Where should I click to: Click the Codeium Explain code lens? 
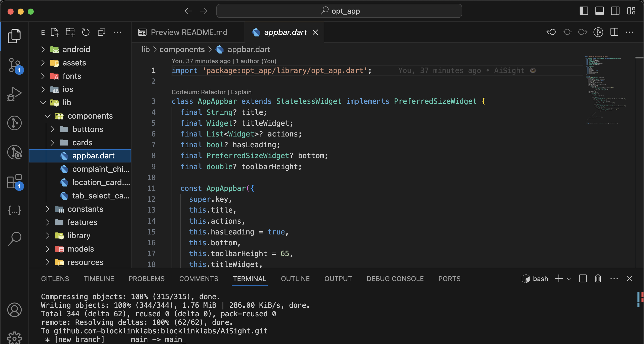click(x=241, y=92)
